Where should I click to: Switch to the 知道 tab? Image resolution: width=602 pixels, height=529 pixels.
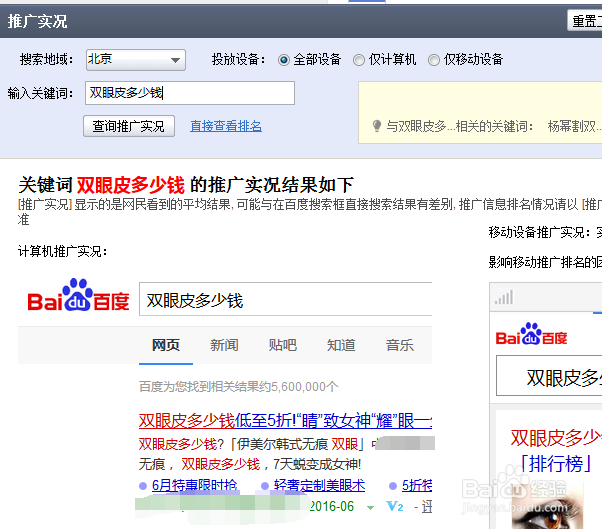click(x=341, y=345)
